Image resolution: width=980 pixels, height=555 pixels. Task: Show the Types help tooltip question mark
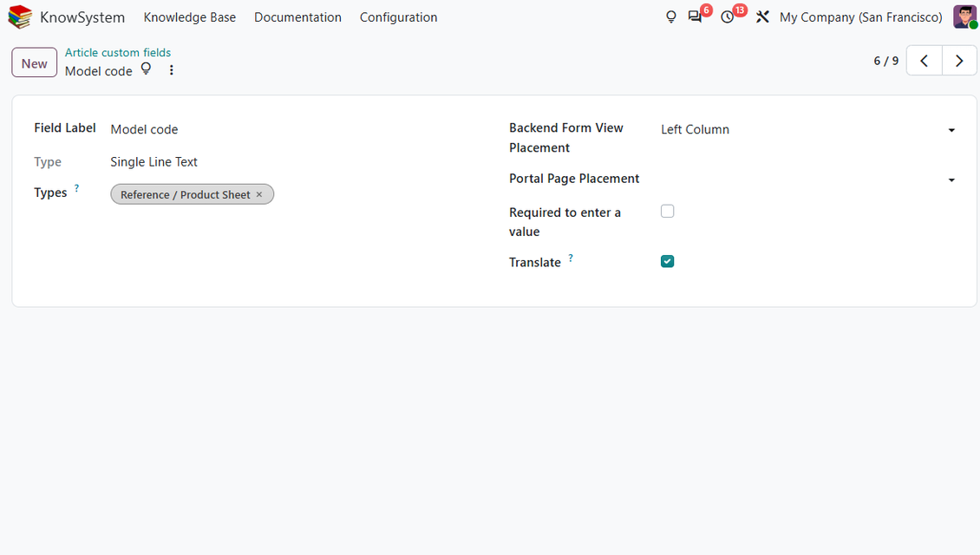77,187
